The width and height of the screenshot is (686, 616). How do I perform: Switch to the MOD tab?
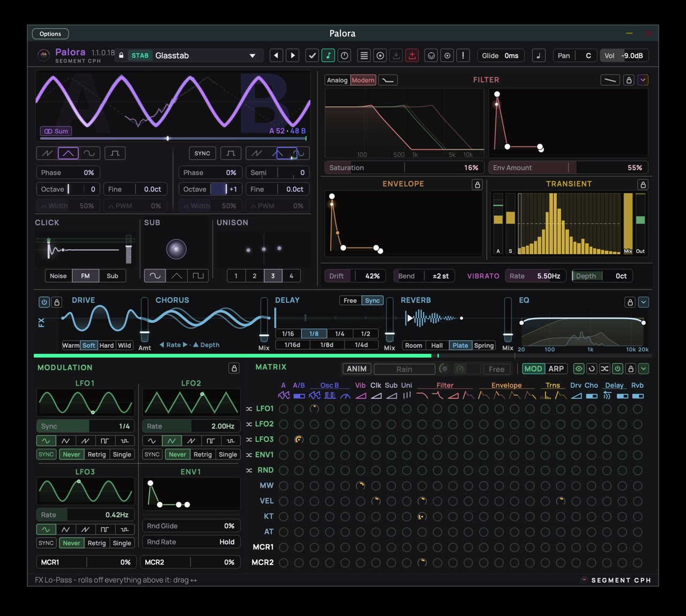click(533, 369)
